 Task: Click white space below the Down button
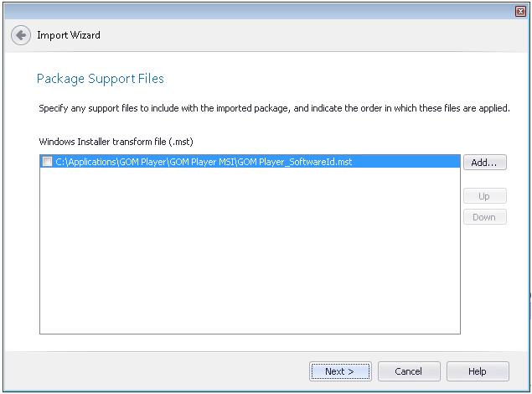click(484, 277)
